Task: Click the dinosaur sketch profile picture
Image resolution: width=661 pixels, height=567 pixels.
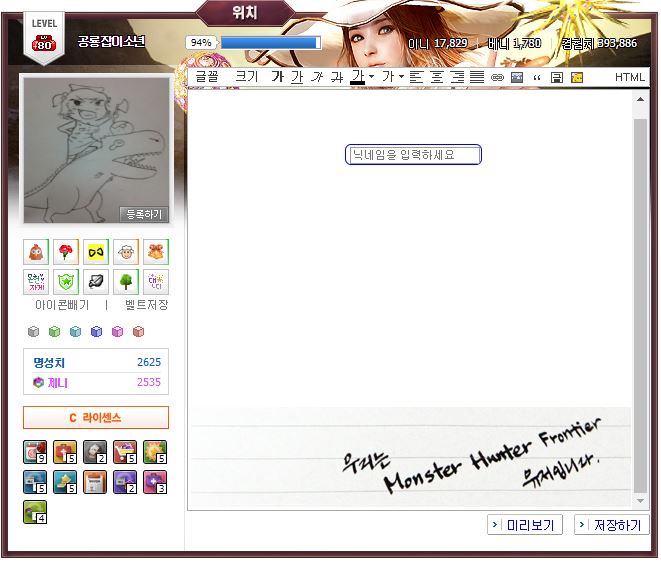Action: (x=96, y=150)
